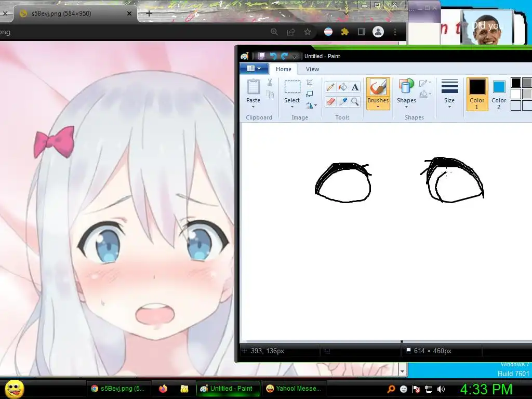532x399 pixels.
Task: Click the network tray icon
Action: click(x=429, y=389)
